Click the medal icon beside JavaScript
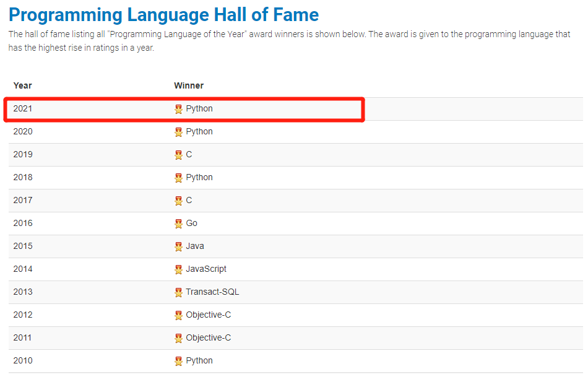 pos(178,269)
